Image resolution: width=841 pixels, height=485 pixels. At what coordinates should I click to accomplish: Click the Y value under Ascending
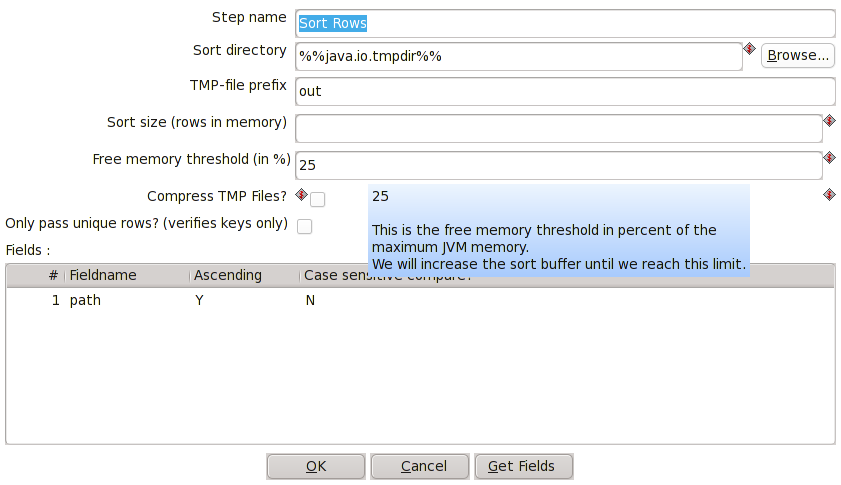click(199, 300)
